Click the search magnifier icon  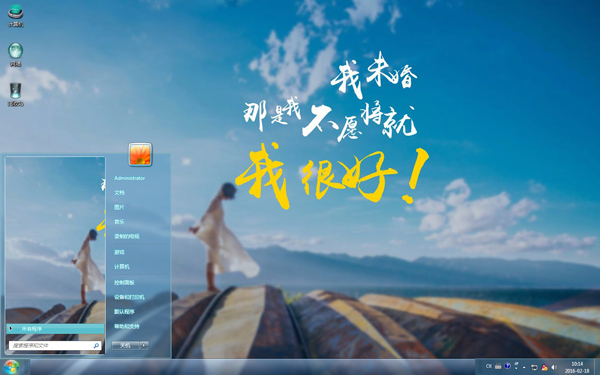[96, 346]
